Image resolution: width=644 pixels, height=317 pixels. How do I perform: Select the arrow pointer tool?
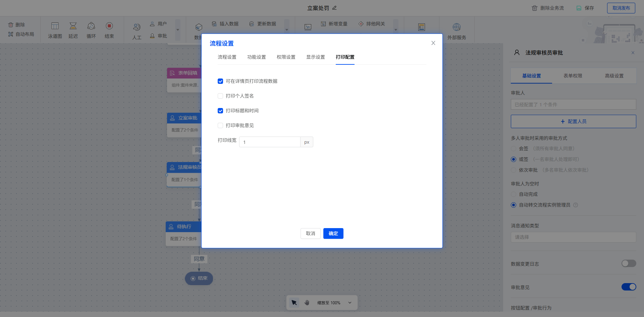click(x=294, y=303)
